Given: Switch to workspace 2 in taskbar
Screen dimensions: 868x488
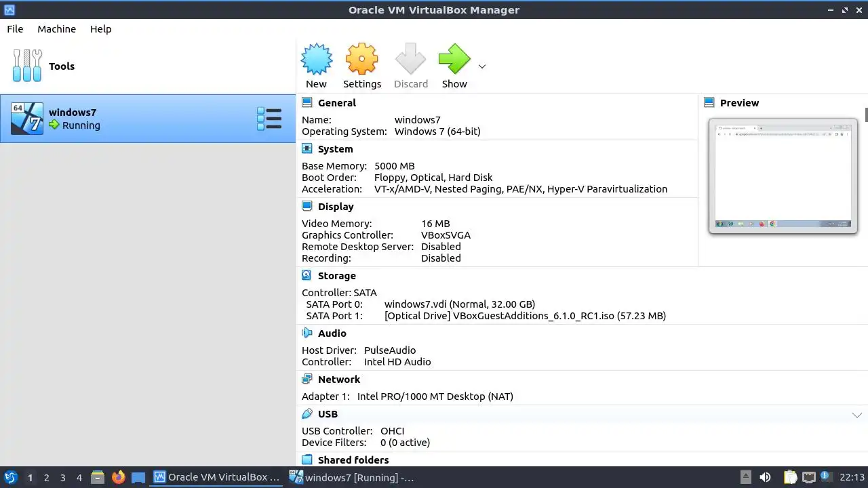Looking at the screenshot, I should 46,478.
